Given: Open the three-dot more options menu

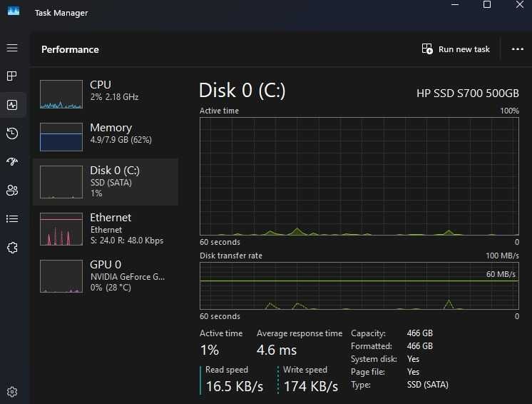Looking at the screenshot, I should point(518,49).
